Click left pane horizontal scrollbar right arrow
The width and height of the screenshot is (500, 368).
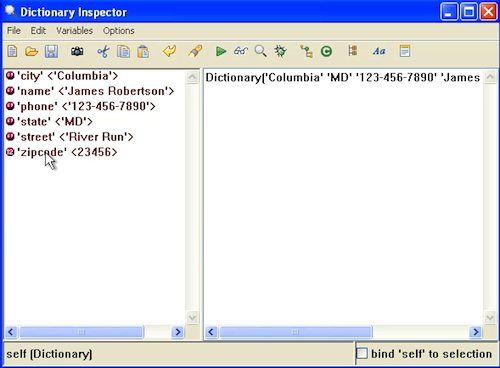click(178, 332)
